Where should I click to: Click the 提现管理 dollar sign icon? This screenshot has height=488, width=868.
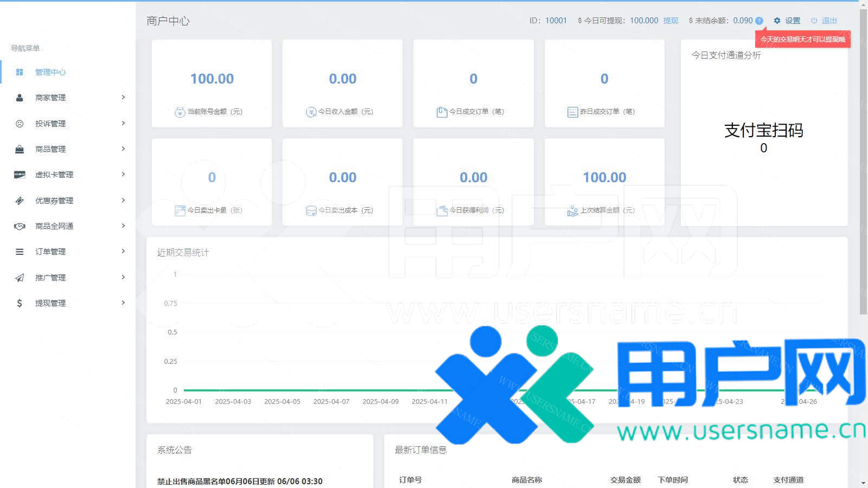20,303
